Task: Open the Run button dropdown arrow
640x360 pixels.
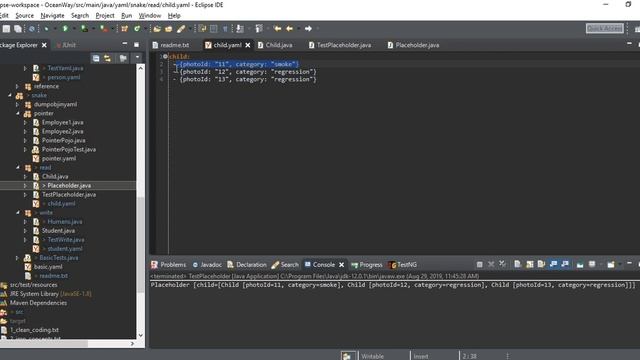Action: tap(74, 29)
